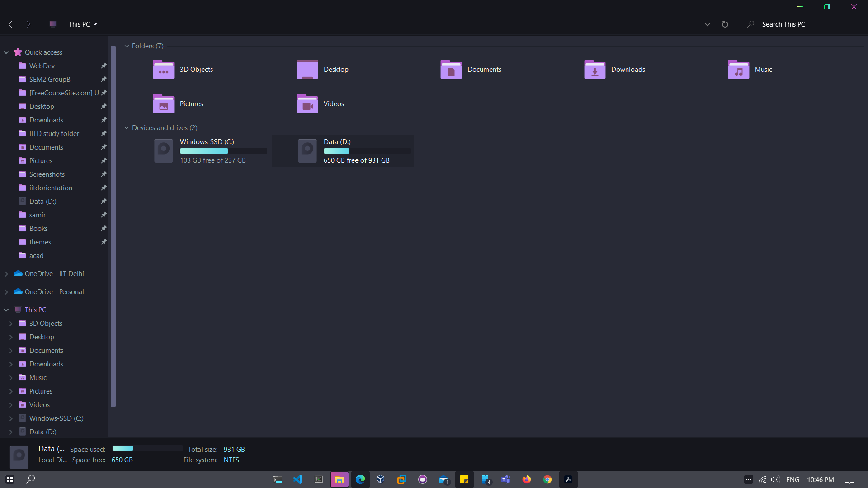
Task: Collapse the Folders (7) group
Action: point(127,46)
